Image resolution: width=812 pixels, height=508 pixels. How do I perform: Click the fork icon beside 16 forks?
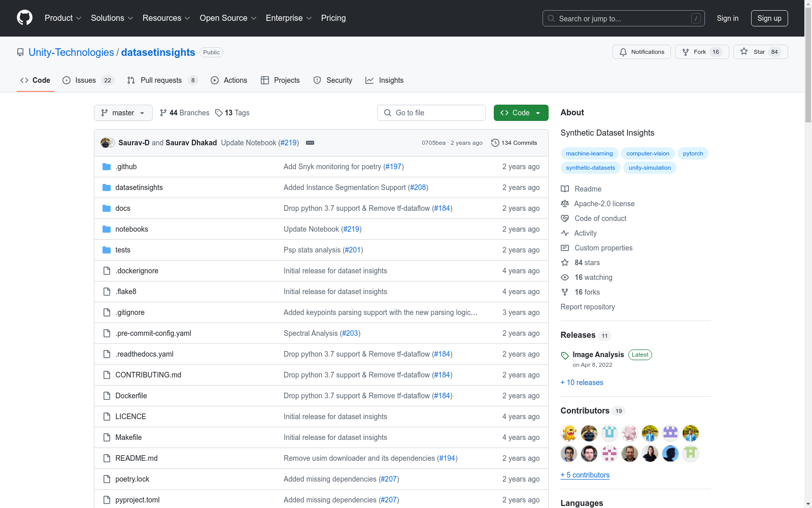point(565,292)
